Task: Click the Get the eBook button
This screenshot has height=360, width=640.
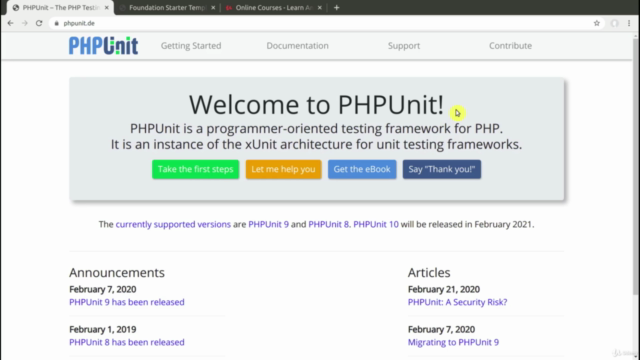Action: coord(362,169)
